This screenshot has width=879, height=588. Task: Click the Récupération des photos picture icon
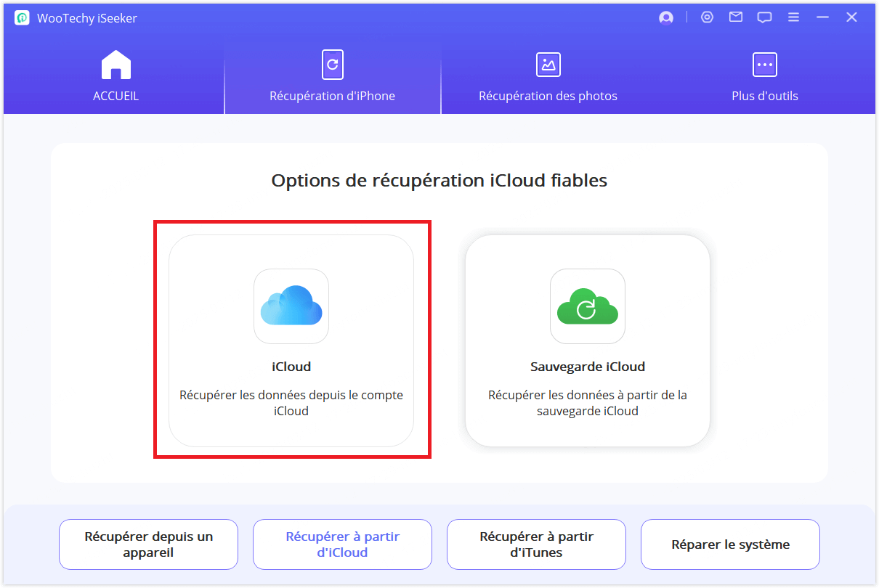pos(548,65)
